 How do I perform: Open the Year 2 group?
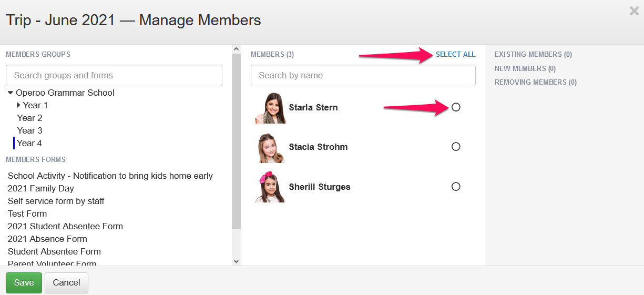click(x=29, y=118)
